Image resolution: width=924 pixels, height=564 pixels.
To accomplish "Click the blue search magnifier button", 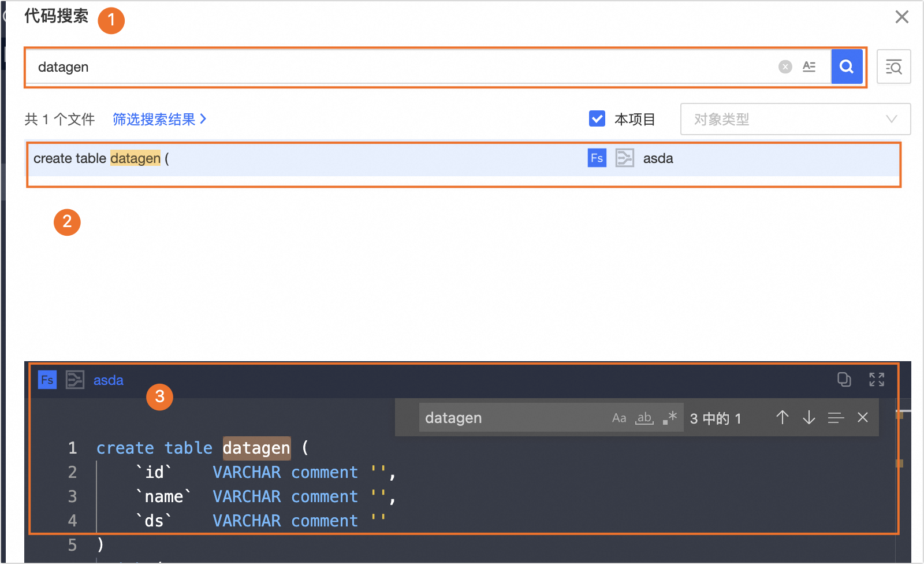I will [x=847, y=66].
